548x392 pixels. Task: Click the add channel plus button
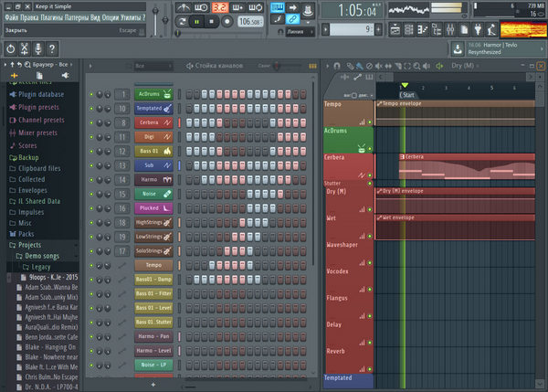153,385
